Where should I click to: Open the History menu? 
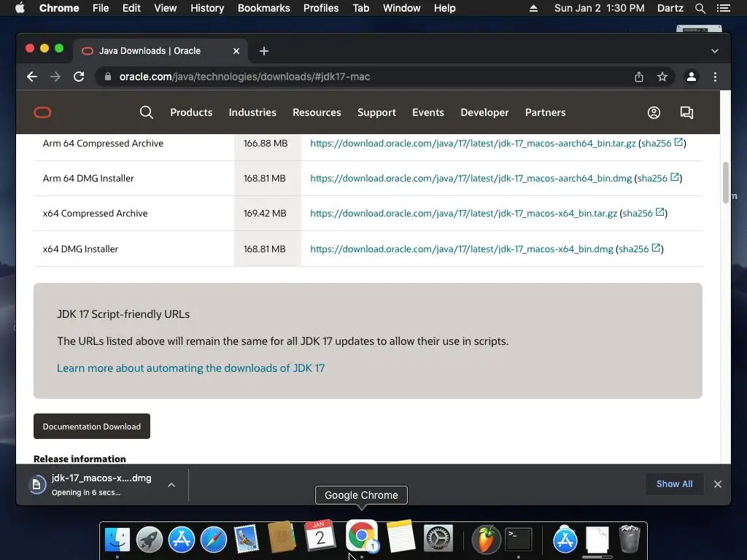pos(207,8)
